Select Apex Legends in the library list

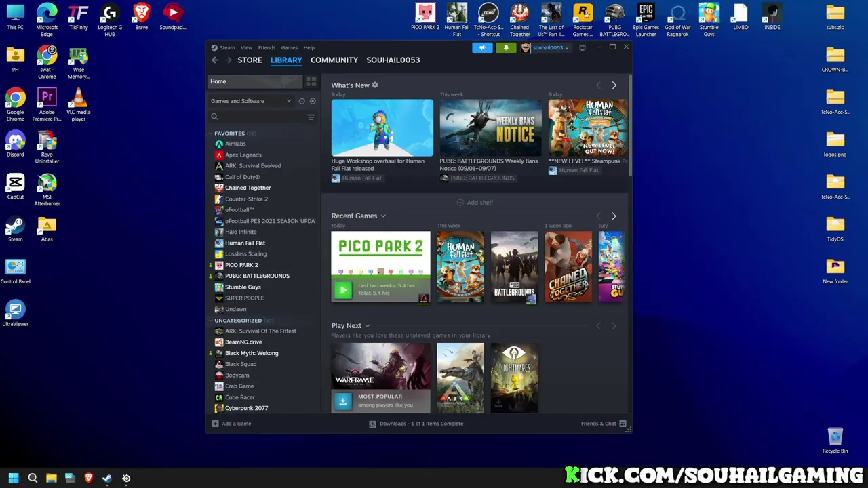(x=243, y=155)
